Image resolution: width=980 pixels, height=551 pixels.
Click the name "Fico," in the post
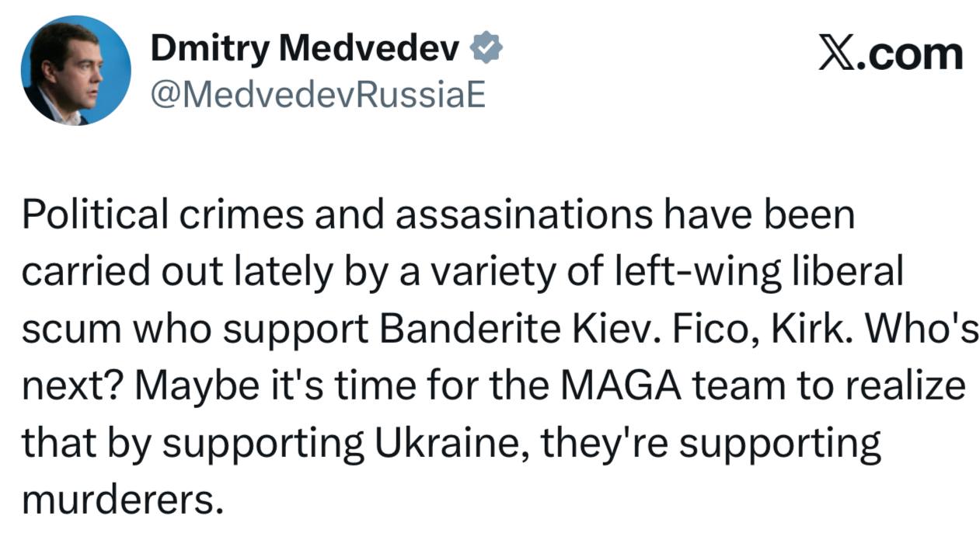tap(698, 330)
